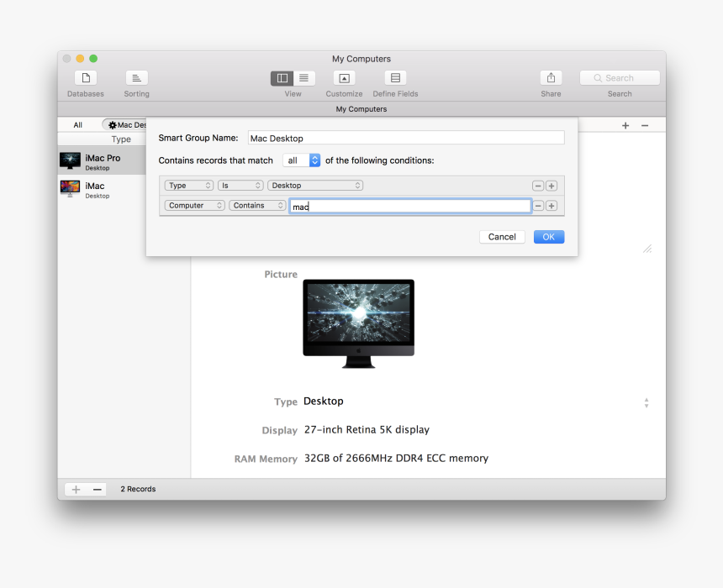Select the iMac record row

coord(102,189)
